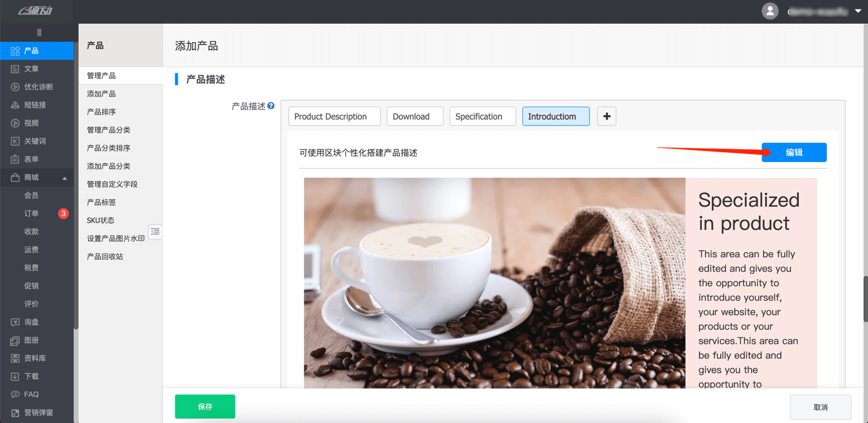
Task: Add a new description tab with plus
Action: point(606,116)
